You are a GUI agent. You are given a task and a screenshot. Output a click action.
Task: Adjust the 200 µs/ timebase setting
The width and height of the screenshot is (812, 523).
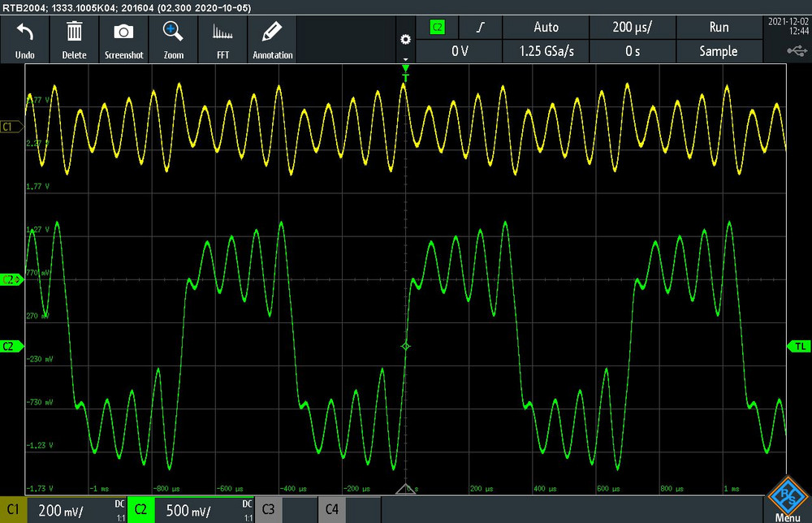(633, 28)
